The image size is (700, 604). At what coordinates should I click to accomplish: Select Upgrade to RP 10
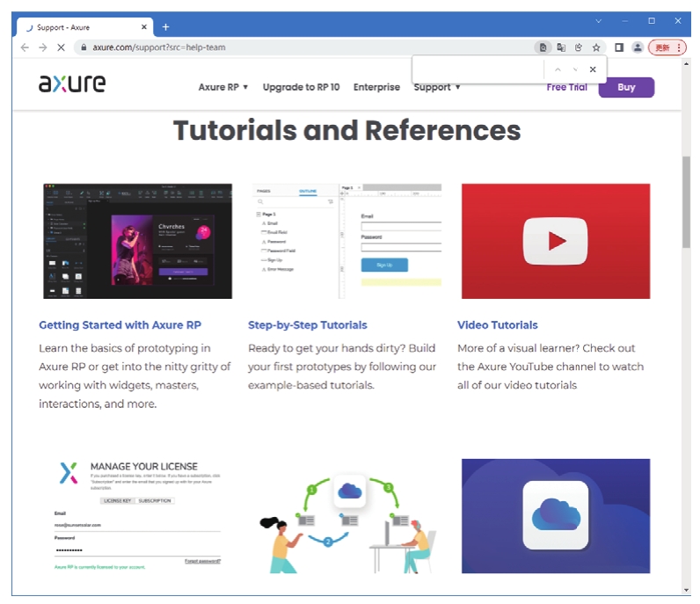pyautogui.click(x=301, y=87)
